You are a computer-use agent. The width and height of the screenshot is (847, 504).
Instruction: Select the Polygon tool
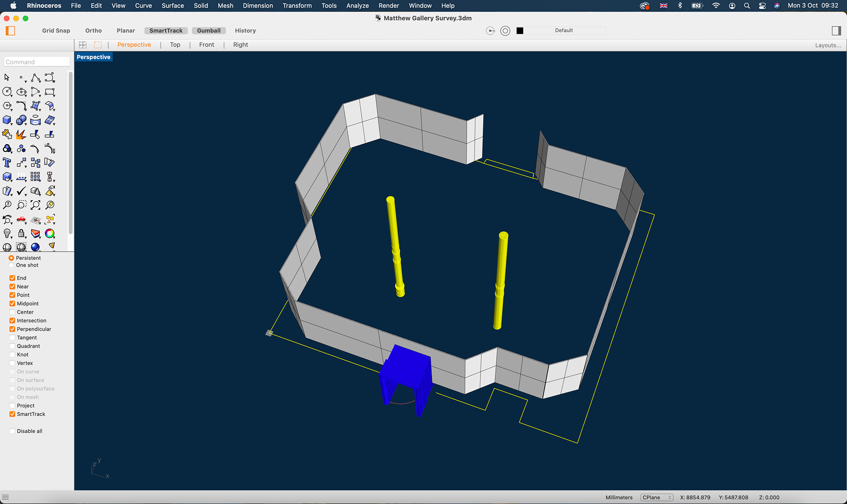7,106
